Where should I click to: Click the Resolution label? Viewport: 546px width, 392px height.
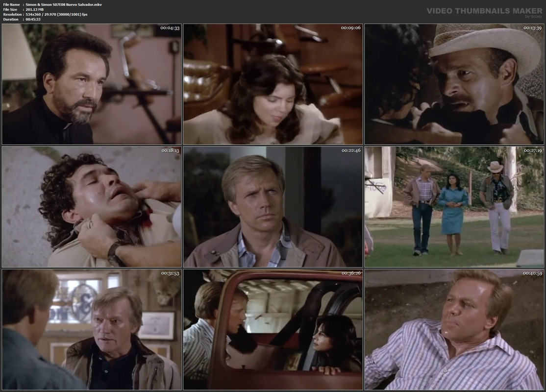click(13, 14)
